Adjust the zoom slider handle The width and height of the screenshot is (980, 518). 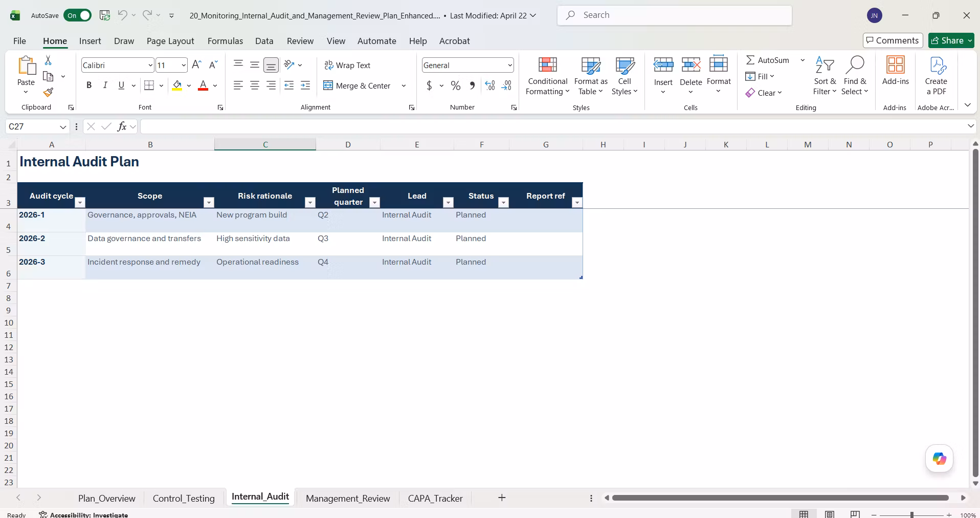click(911, 514)
